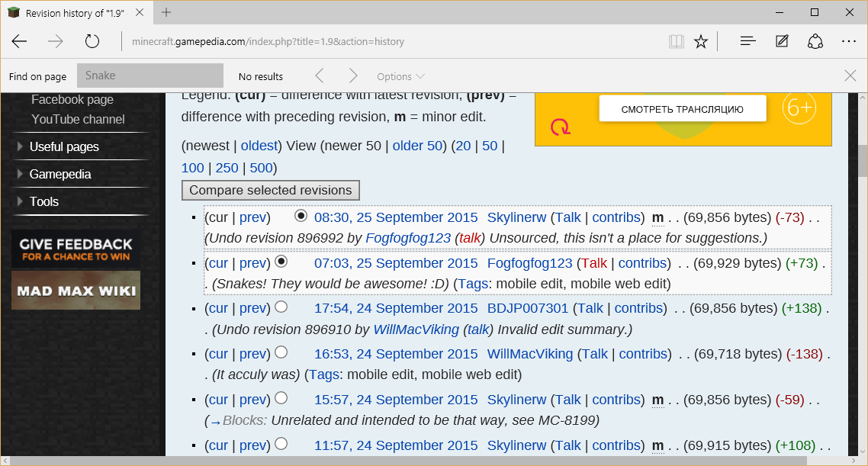Go back to the previous page
The height and width of the screenshot is (466, 868).
click(19, 41)
